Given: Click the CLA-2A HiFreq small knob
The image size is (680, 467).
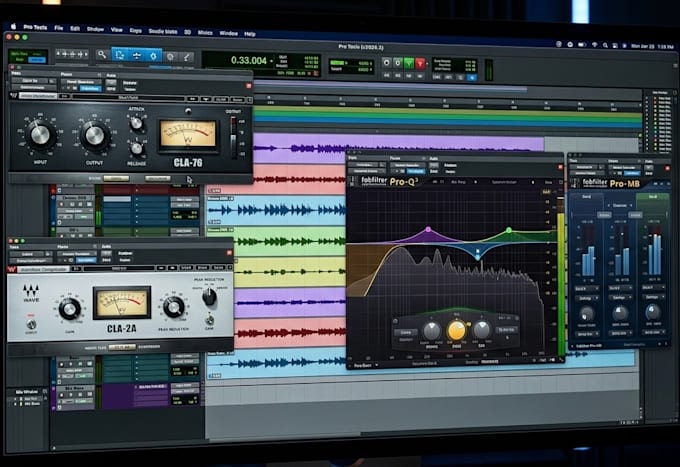Looking at the screenshot, I should (31, 324).
